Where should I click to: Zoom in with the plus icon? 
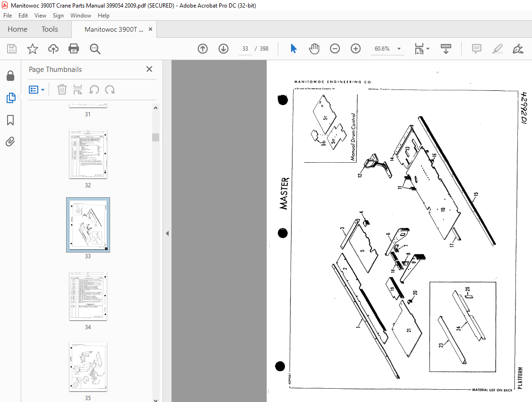(356, 49)
